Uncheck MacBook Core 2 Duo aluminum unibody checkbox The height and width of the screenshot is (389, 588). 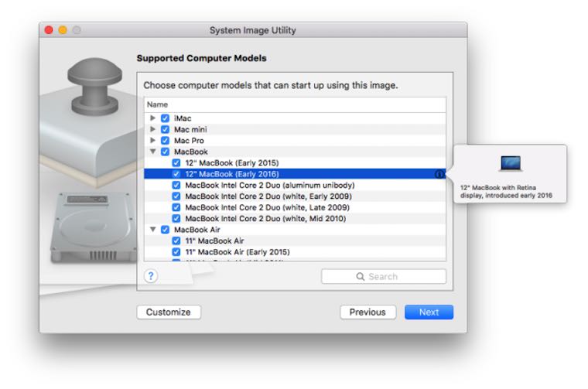point(176,185)
